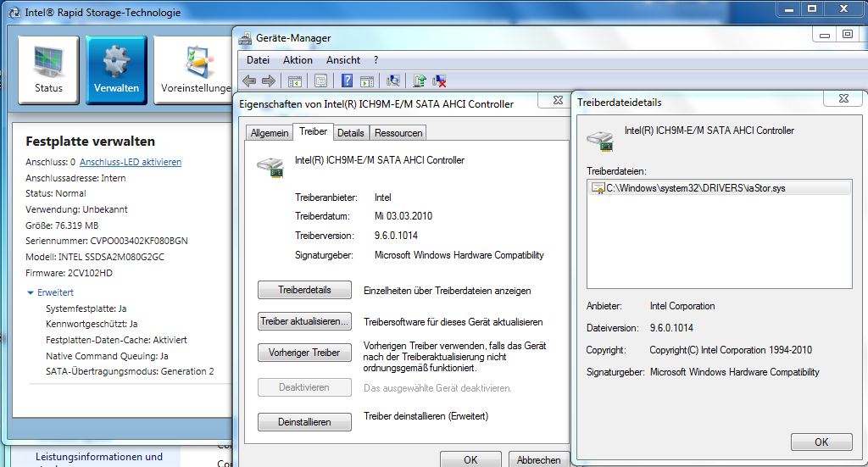Close the Eigenschaften controller dialog

558,100
